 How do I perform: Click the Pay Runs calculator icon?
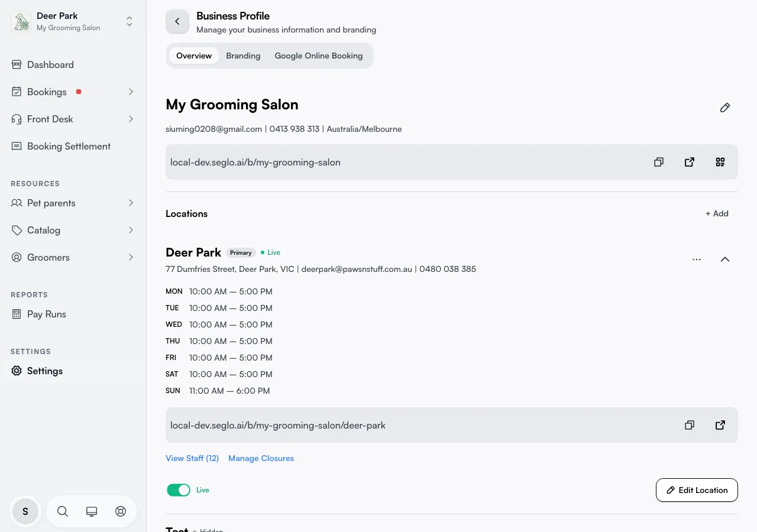17,314
